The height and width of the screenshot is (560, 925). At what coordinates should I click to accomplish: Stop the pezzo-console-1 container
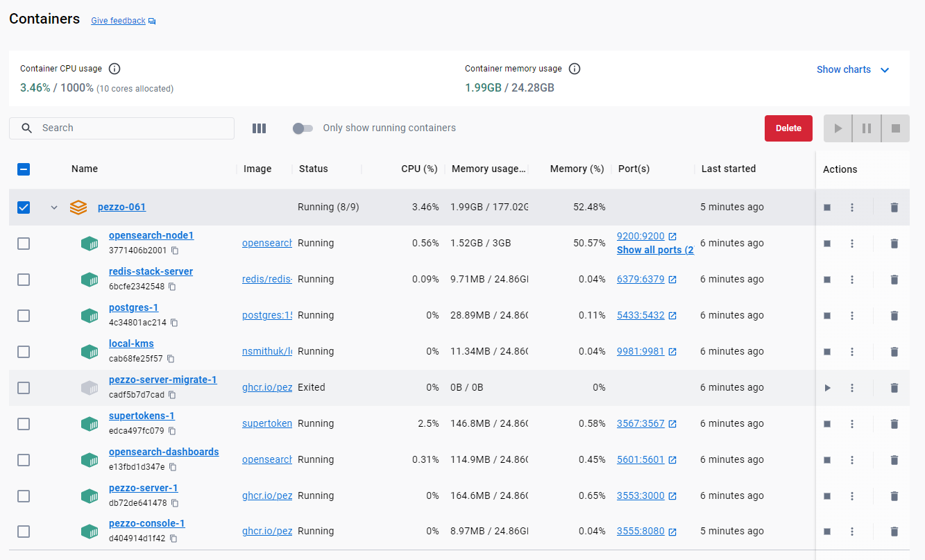(826, 531)
